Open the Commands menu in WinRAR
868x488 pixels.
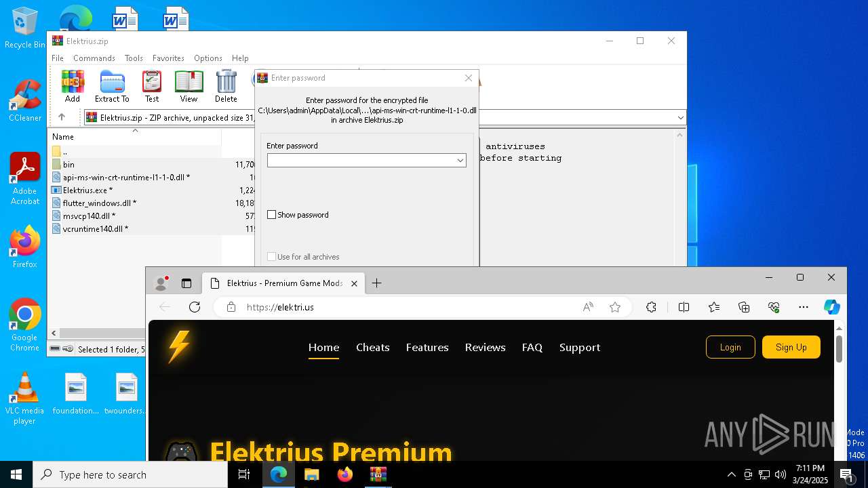(94, 58)
